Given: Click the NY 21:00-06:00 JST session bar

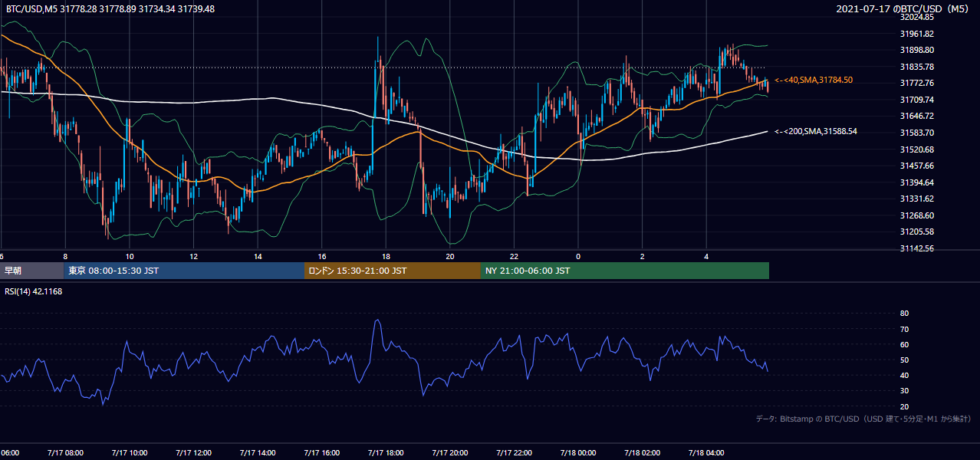Looking at the screenshot, I should click(x=625, y=271).
